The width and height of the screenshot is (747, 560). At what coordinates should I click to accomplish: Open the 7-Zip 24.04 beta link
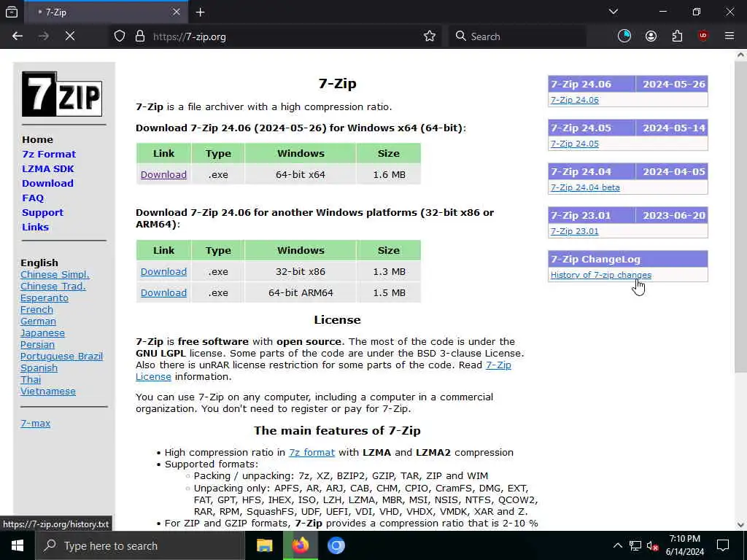[585, 187]
